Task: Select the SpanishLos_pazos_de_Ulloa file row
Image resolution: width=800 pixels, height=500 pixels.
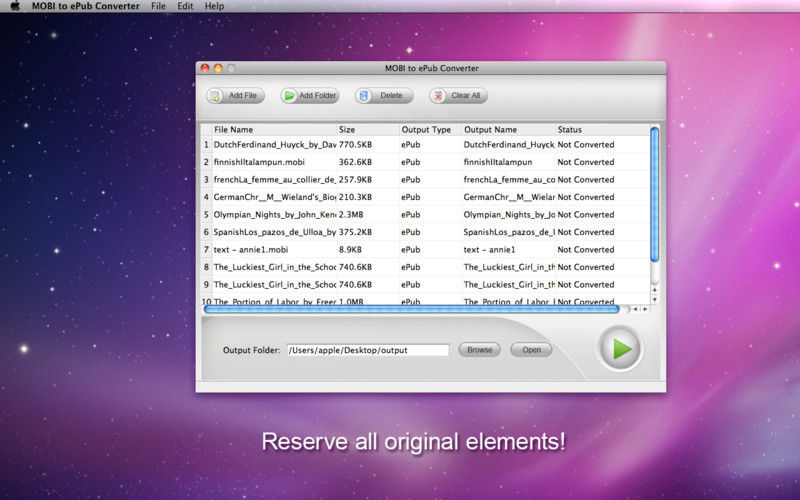Action: pos(426,232)
